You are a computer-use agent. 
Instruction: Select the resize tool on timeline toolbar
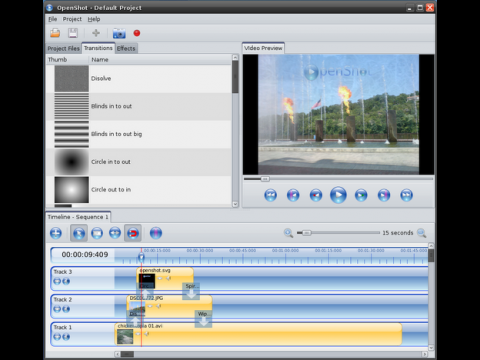pos(115,233)
